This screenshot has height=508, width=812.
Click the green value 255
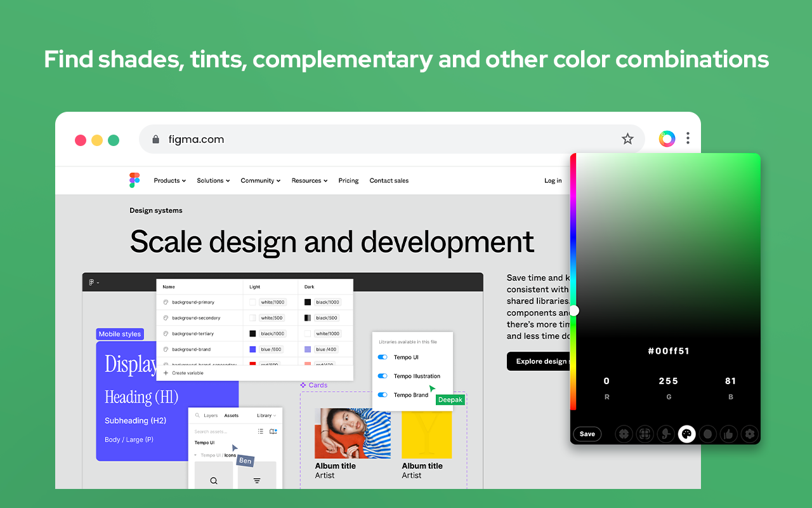coord(668,381)
